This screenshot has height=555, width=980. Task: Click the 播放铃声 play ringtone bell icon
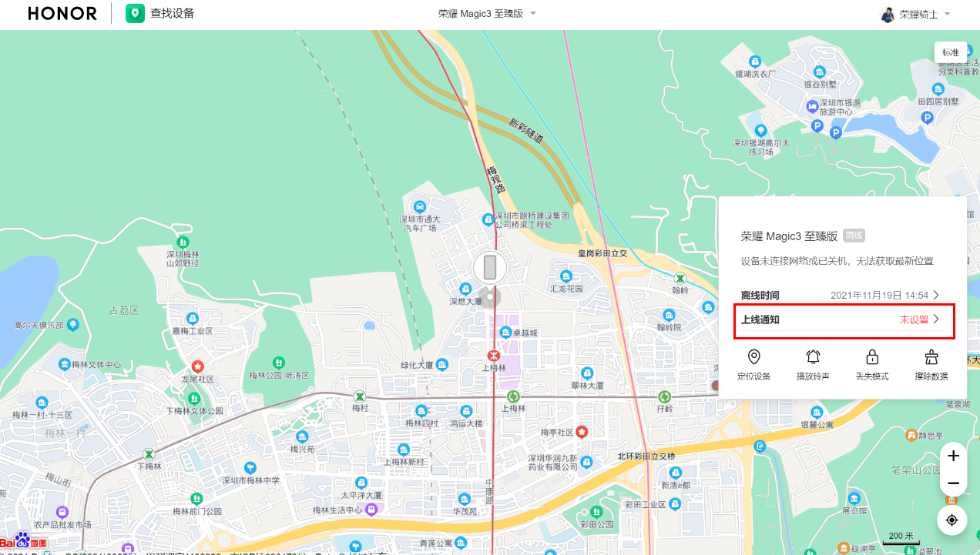pos(813,357)
